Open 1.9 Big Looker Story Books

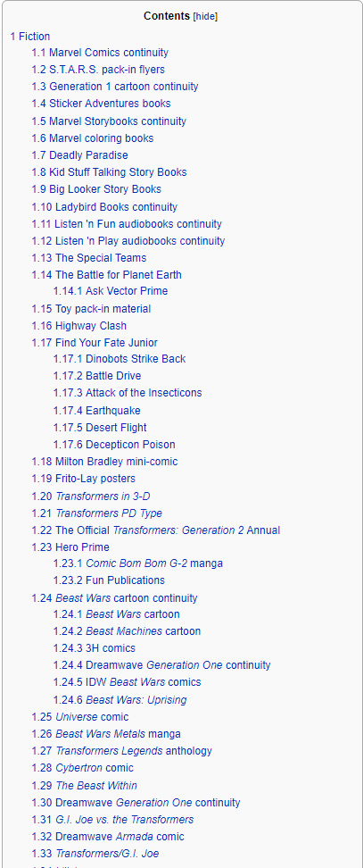click(x=96, y=188)
